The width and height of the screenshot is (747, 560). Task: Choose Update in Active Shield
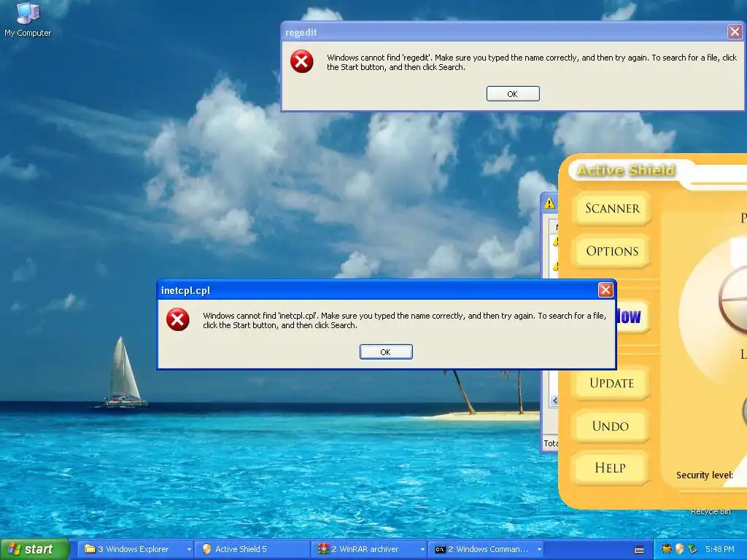[x=612, y=384]
